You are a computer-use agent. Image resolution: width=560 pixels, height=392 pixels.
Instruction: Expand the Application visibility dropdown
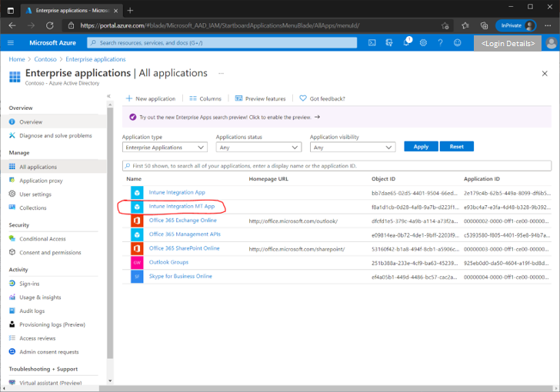(x=352, y=147)
